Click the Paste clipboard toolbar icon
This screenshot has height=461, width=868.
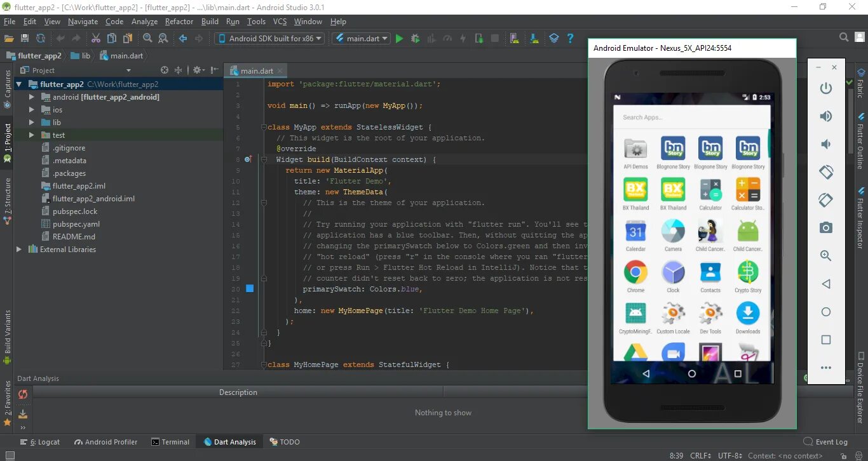[128, 39]
